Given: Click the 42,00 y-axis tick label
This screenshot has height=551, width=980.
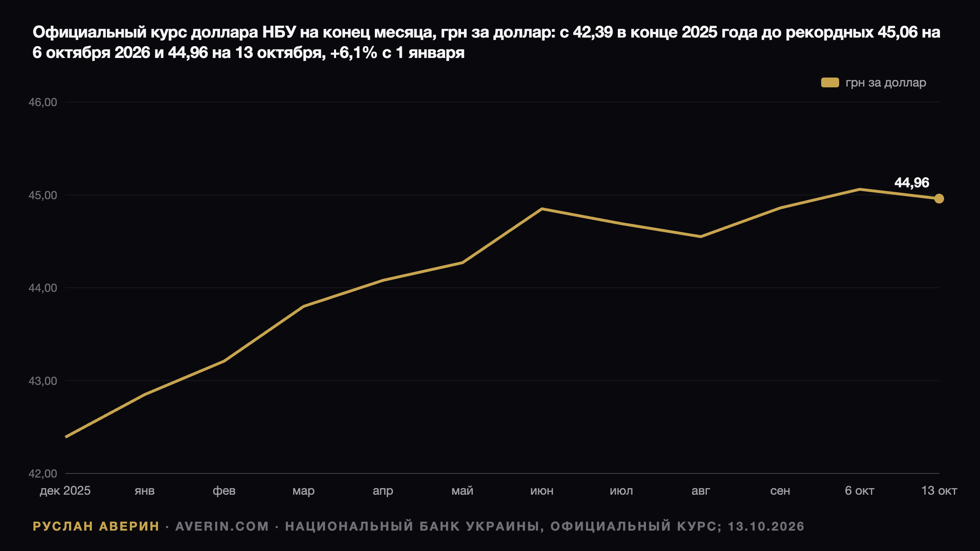Looking at the screenshot, I should (42, 473).
